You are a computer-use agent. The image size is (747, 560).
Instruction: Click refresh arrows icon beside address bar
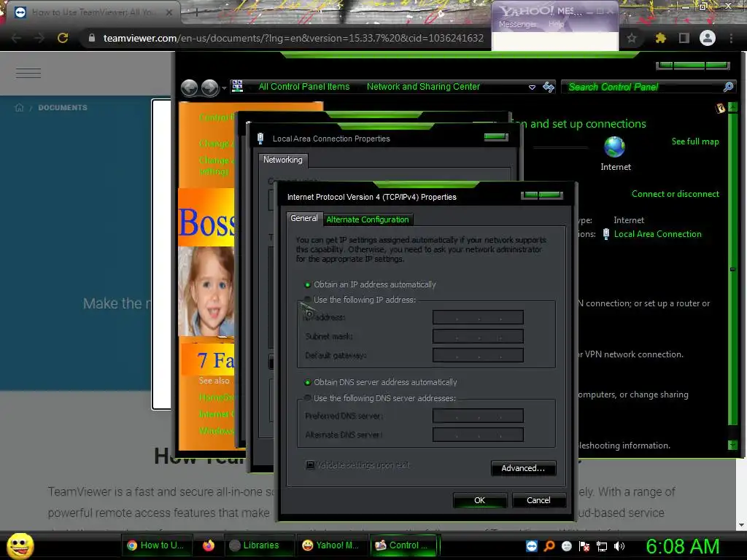point(549,87)
